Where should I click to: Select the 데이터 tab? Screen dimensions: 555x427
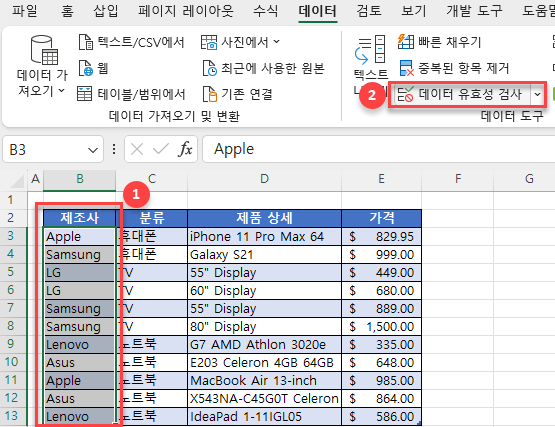317,11
